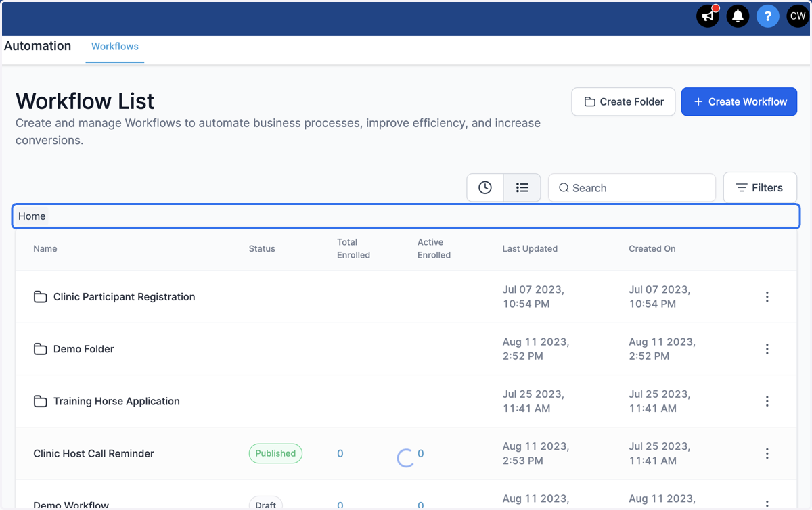Click the Create Folder button
812x510 pixels.
(623, 101)
